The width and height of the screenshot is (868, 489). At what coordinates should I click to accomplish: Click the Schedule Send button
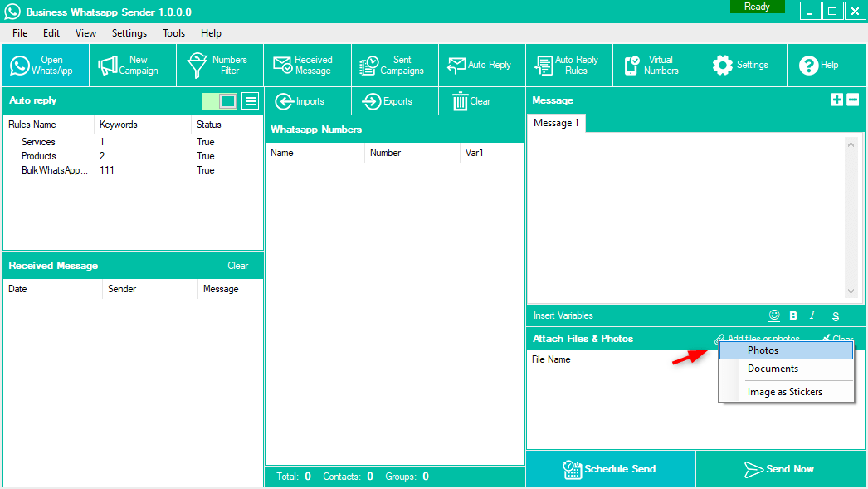610,469
